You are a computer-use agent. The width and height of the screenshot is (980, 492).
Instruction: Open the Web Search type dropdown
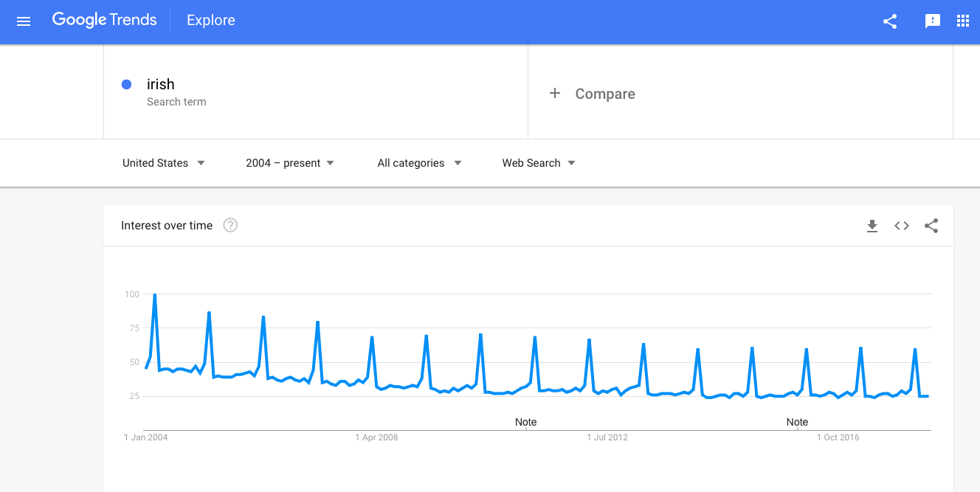click(539, 163)
